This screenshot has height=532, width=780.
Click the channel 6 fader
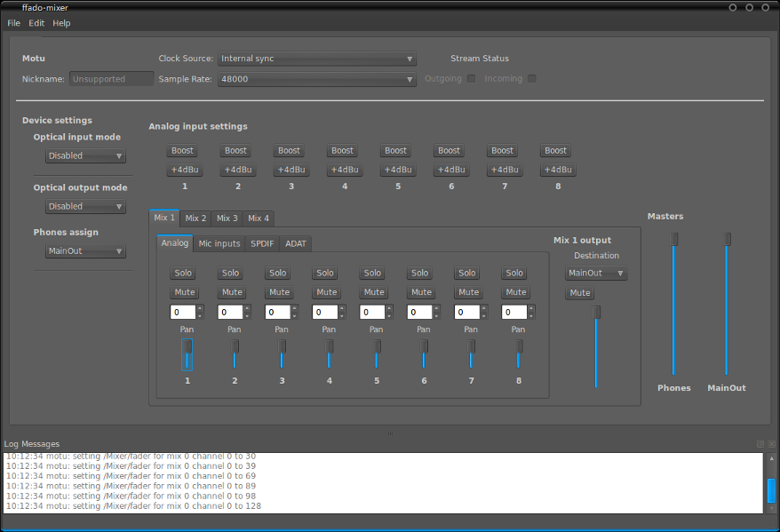[424, 354]
